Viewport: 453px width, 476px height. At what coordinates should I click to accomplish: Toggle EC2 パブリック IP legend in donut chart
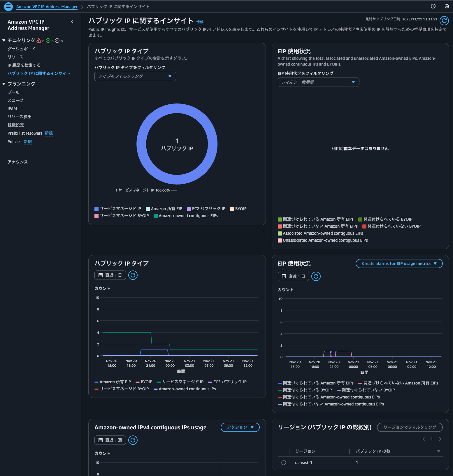coord(206,209)
